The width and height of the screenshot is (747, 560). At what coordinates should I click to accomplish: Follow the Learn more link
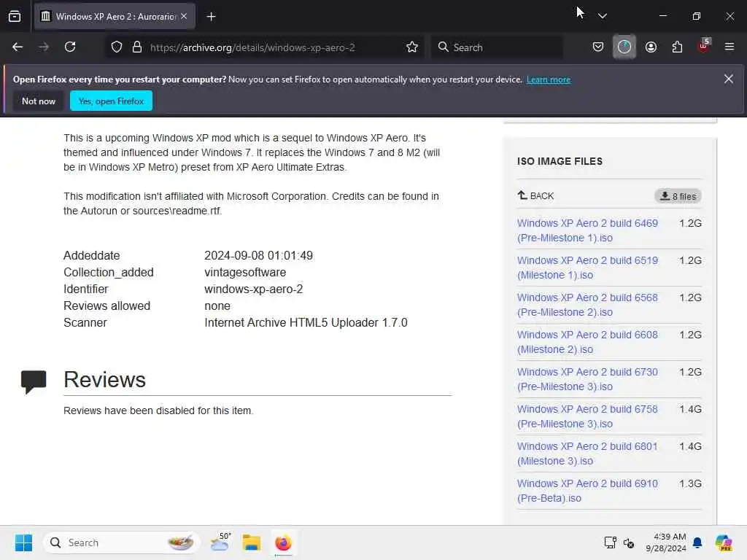pyautogui.click(x=549, y=79)
